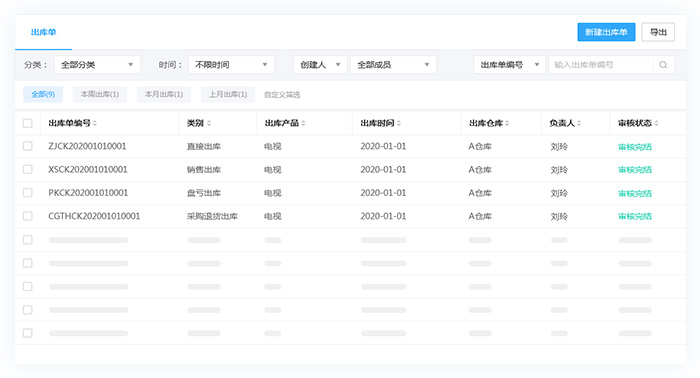The width and height of the screenshot is (700, 378).
Task: Focus the 输入出库单编号 search field
Action: (x=600, y=65)
